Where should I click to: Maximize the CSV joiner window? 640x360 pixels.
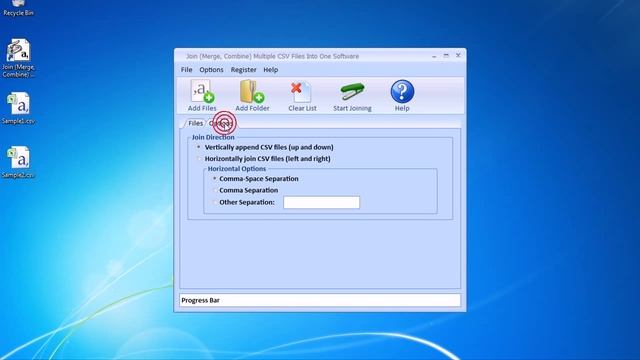(446, 55)
